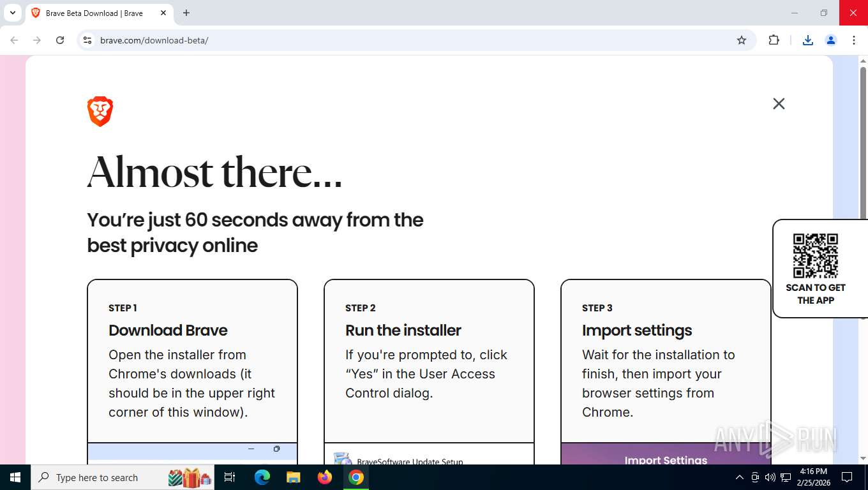
Task: Open network settings tray icon
Action: pos(786,477)
